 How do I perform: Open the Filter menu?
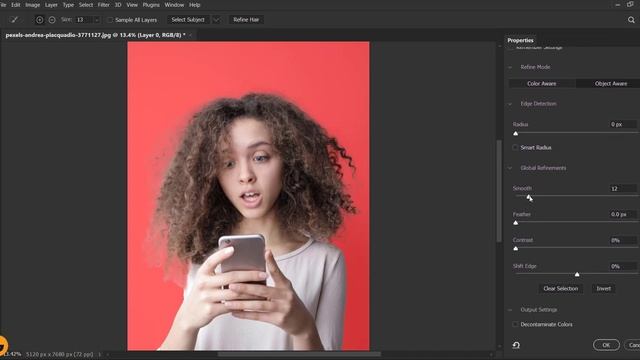coord(104,5)
